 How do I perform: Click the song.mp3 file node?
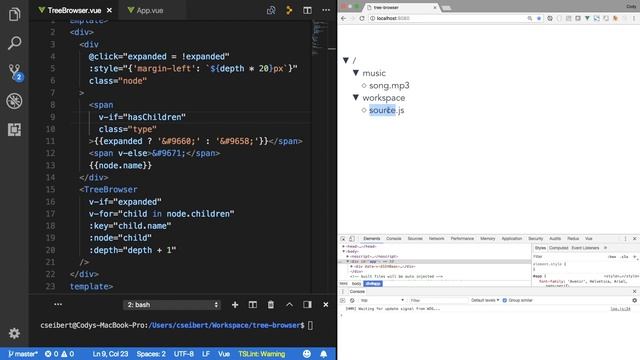389,85
